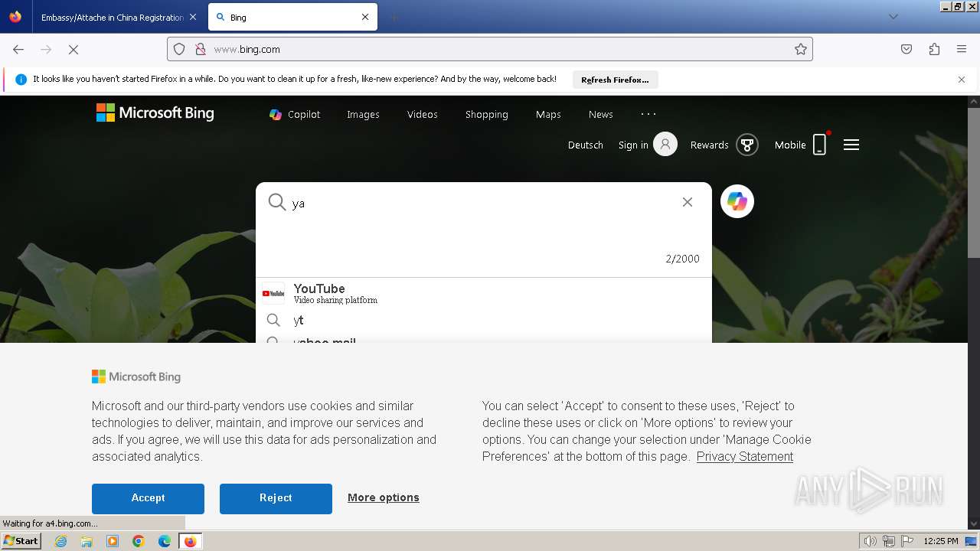This screenshot has width=980, height=551.
Task: Open the Images tab
Action: click(363, 114)
